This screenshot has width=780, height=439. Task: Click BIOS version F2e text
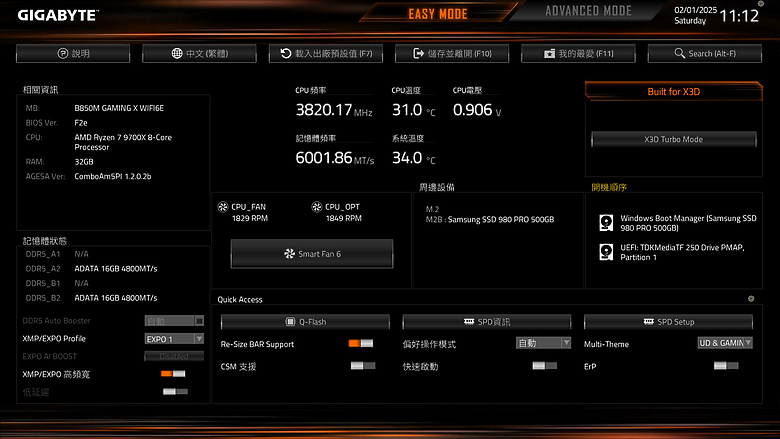click(81, 123)
